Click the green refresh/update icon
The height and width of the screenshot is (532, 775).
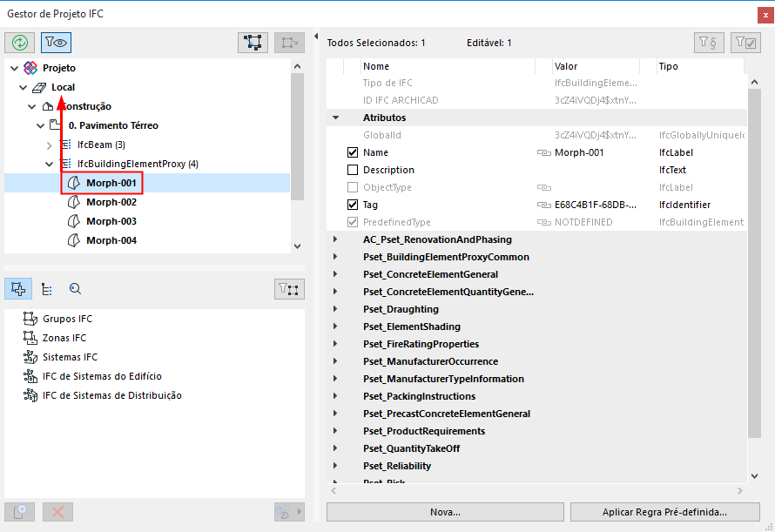click(x=20, y=42)
